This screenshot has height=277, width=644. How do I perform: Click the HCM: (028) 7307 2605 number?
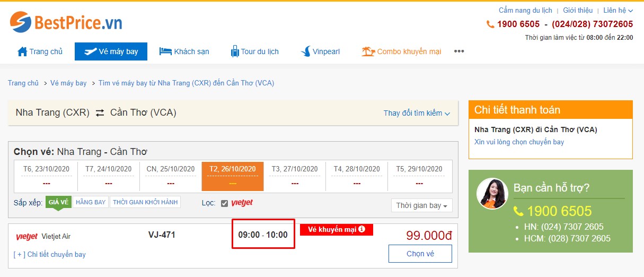click(x=568, y=239)
